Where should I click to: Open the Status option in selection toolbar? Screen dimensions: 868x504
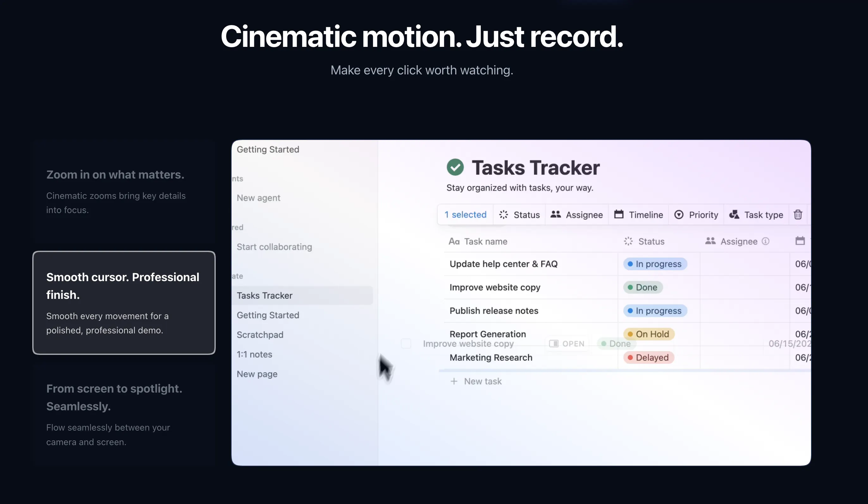(x=519, y=215)
